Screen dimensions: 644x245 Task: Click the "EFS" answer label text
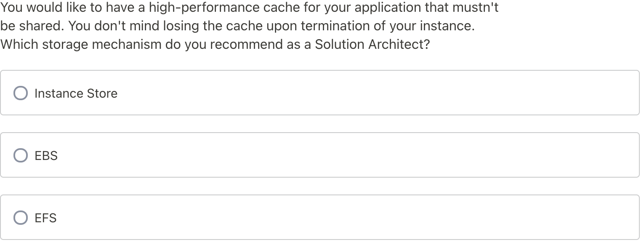(x=45, y=218)
